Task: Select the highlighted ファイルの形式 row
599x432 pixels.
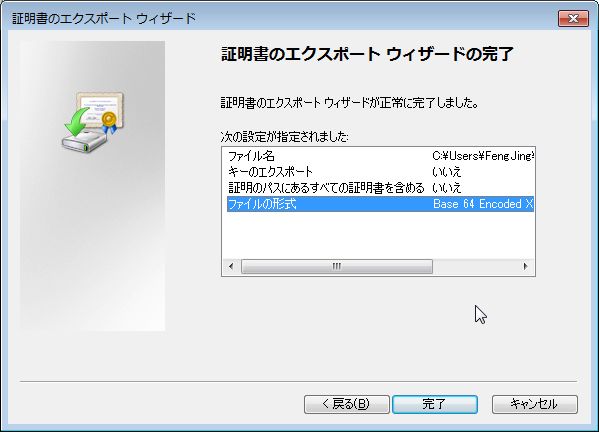Action: pyautogui.click(x=380, y=204)
